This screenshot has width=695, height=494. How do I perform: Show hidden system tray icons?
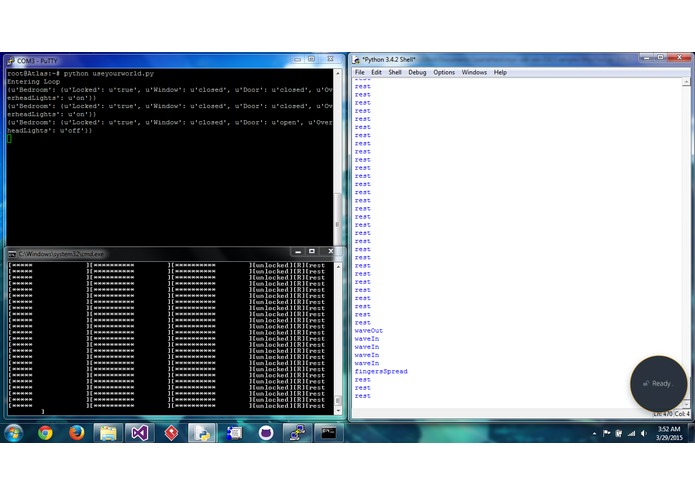click(594, 434)
